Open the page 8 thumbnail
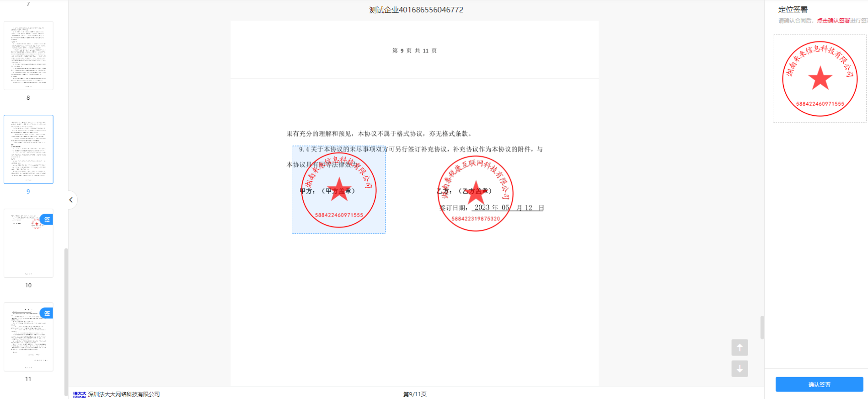The image size is (868, 399). (28, 55)
